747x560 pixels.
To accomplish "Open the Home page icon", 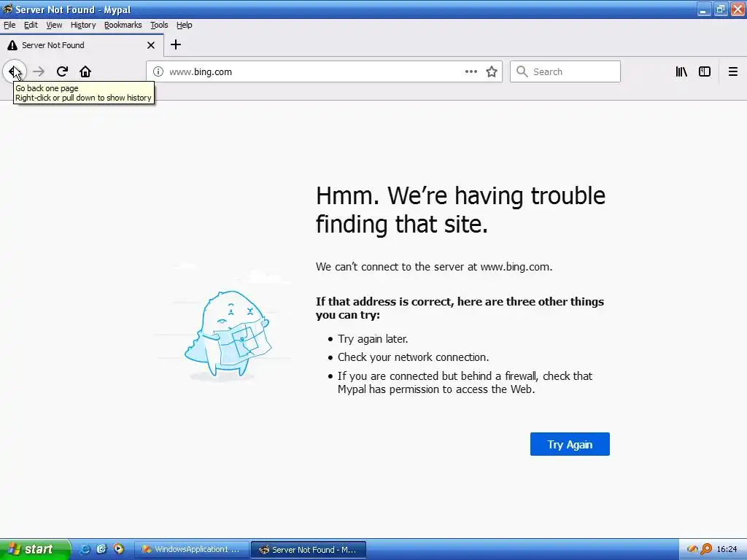I will [x=85, y=71].
